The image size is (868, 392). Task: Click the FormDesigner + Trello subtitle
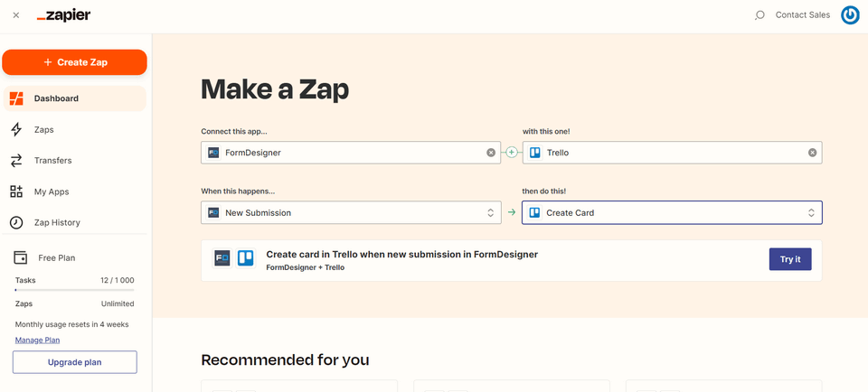pyautogui.click(x=305, y=267)
